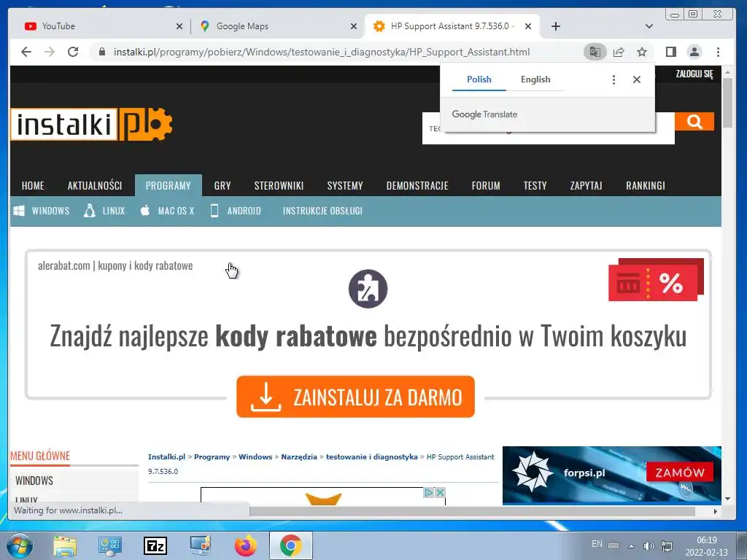Image resolution: width=747 pixels, height=560 pixels.
Task: Open the FORUM menu item
Action: pos(486,186)
